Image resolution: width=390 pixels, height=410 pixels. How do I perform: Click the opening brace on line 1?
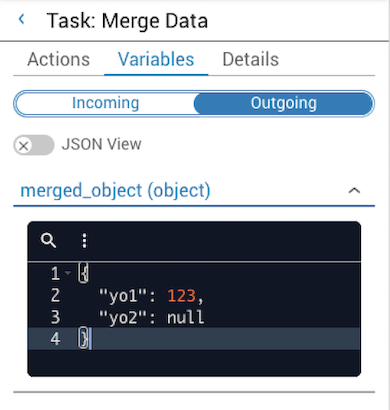coord(83,273)
